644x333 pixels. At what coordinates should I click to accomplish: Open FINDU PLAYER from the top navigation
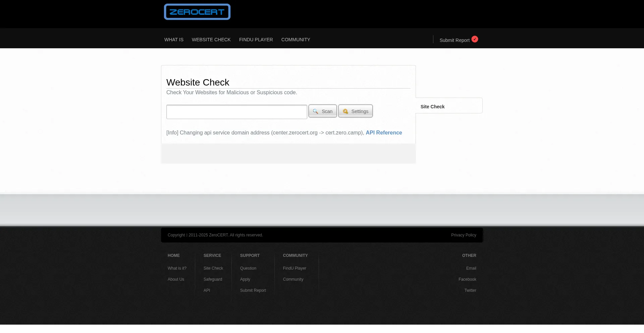pos(256,40)
